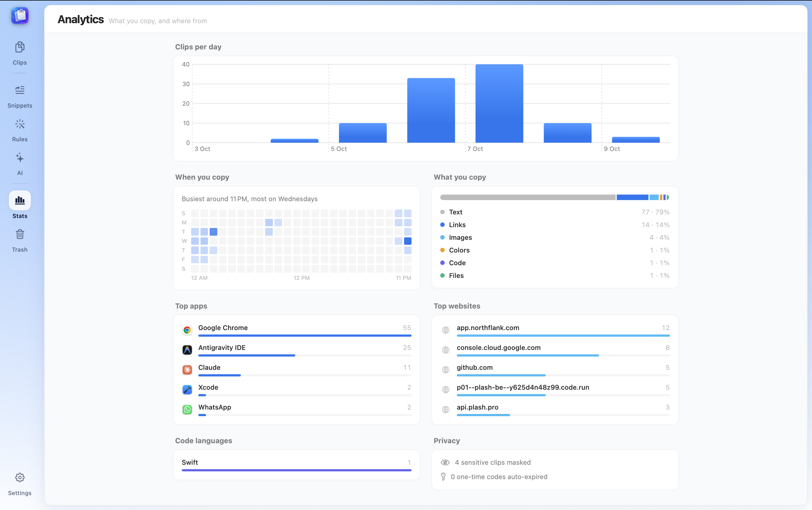Click the Swift language label

[x=190, y=463]
